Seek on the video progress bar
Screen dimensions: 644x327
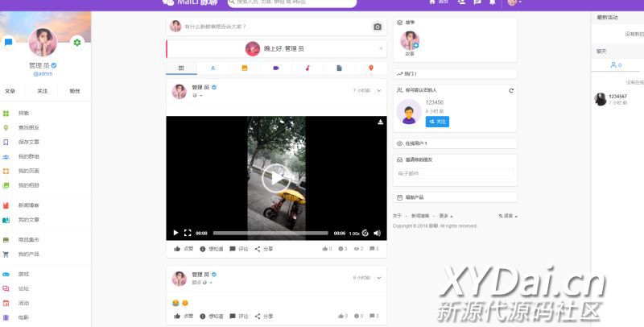coord(270,233)
